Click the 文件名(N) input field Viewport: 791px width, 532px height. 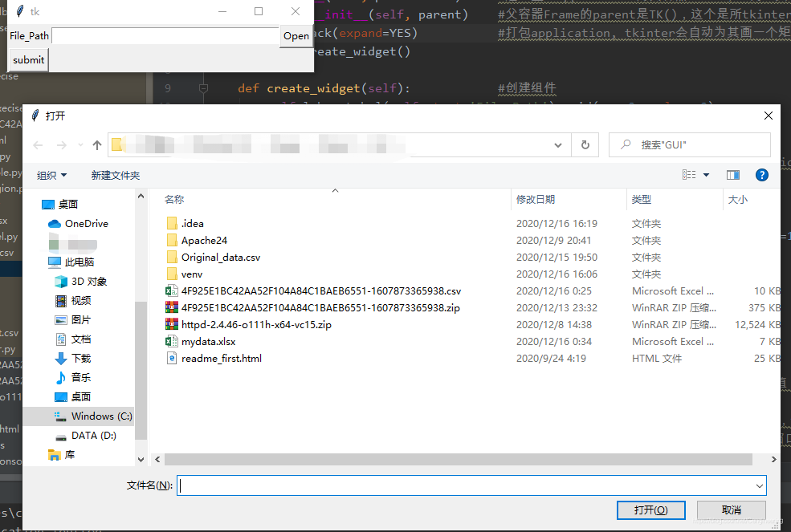point(466,485)
